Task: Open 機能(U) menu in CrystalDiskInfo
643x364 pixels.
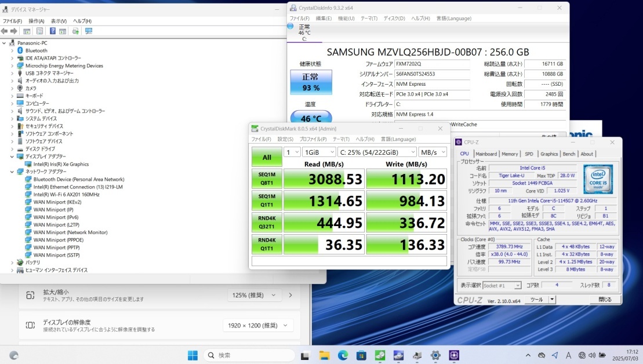Action: coord(346,19)
